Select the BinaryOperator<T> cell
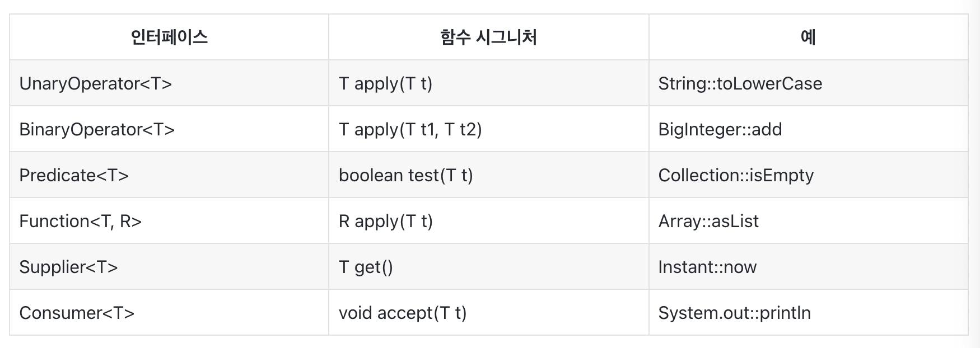This screenshot has height=348, width=980. point(97,129)
